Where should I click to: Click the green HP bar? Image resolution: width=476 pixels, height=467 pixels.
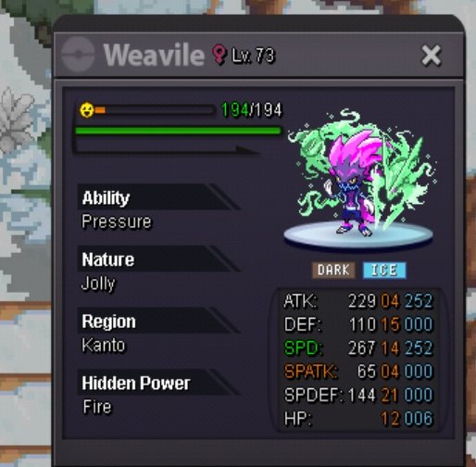click(178, 131)
